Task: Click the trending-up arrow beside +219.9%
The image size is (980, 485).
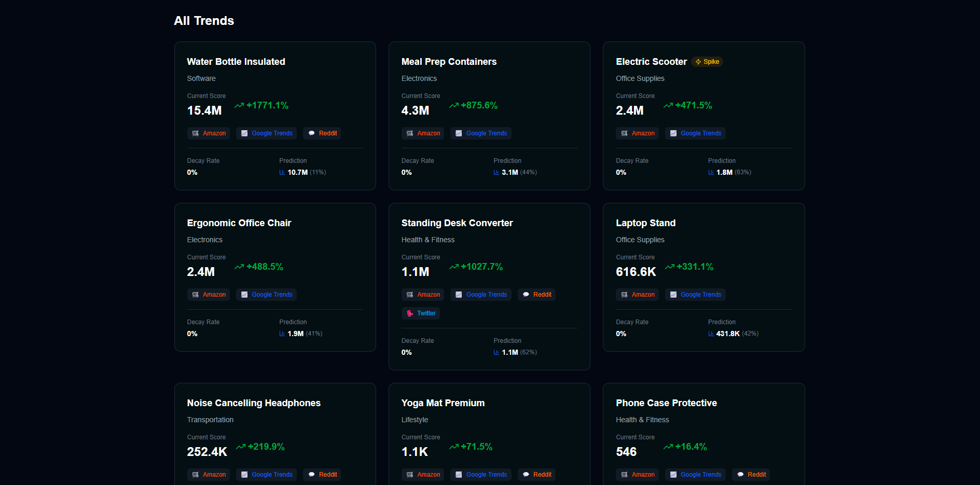Action: tap(241, 447)
